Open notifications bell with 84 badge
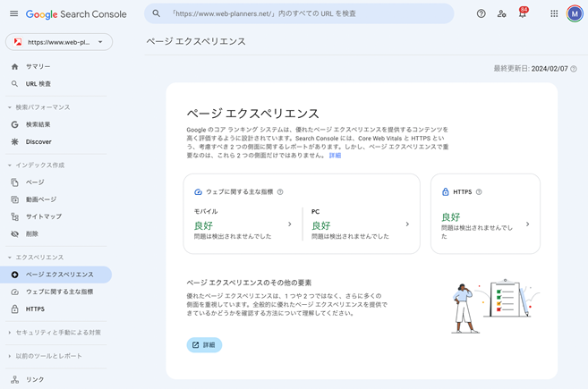This screenshot has height=389, width=588. click(x=523, y=13)
